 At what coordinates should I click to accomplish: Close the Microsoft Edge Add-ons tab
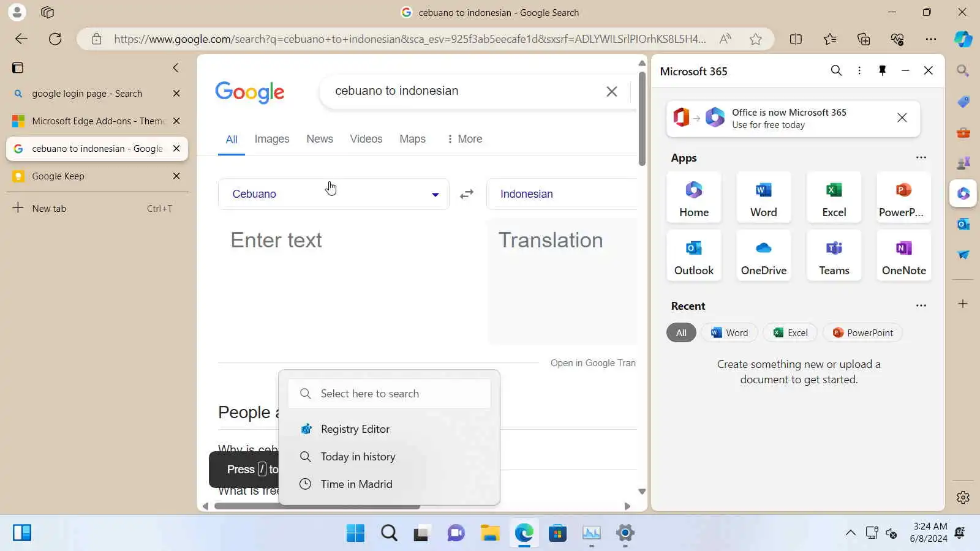tap(176, 121)
